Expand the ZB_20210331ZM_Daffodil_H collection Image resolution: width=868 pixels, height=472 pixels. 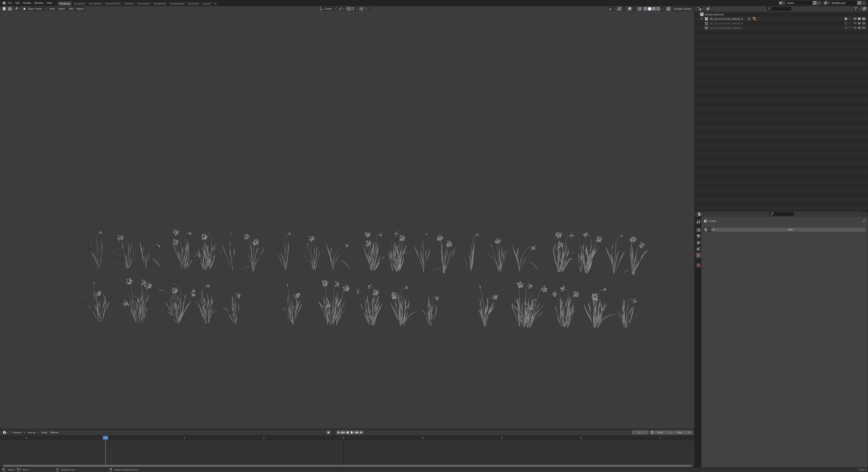click(702, 19)
